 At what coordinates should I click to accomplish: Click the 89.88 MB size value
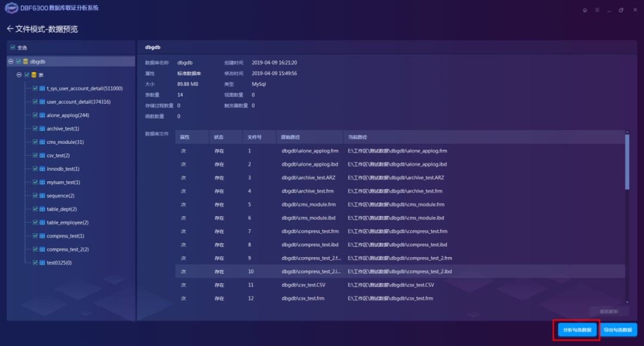(x=188, y=84)
